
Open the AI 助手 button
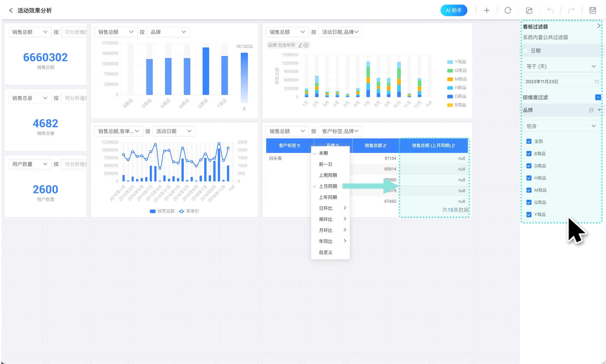coord(454,11)
